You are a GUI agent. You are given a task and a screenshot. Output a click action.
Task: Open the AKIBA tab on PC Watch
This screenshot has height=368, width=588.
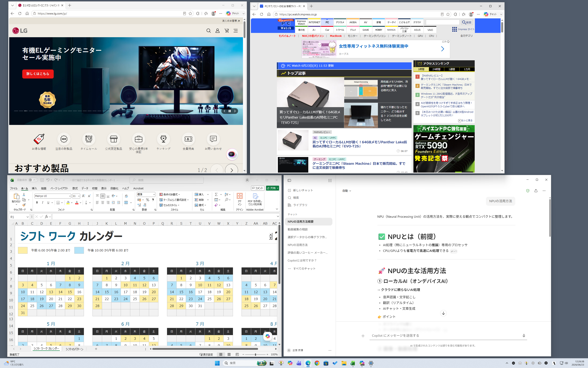pyautogui.click(x=353, y=22)
